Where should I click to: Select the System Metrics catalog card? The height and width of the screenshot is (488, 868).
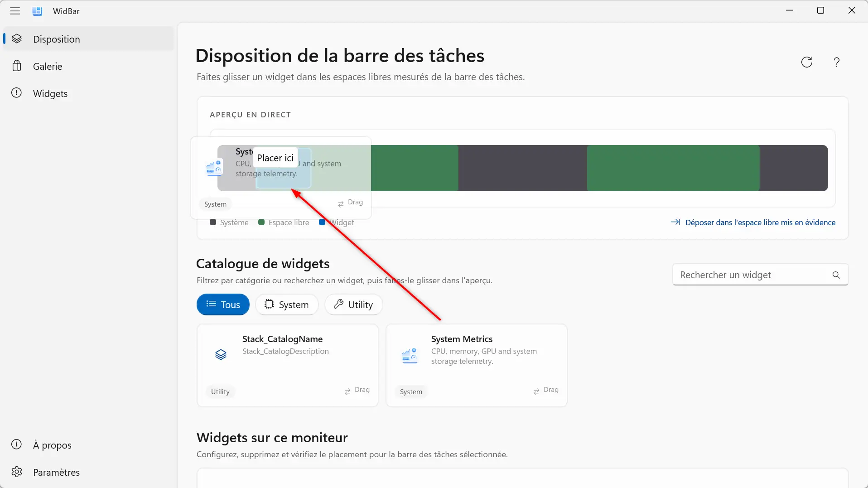(477, 365)
